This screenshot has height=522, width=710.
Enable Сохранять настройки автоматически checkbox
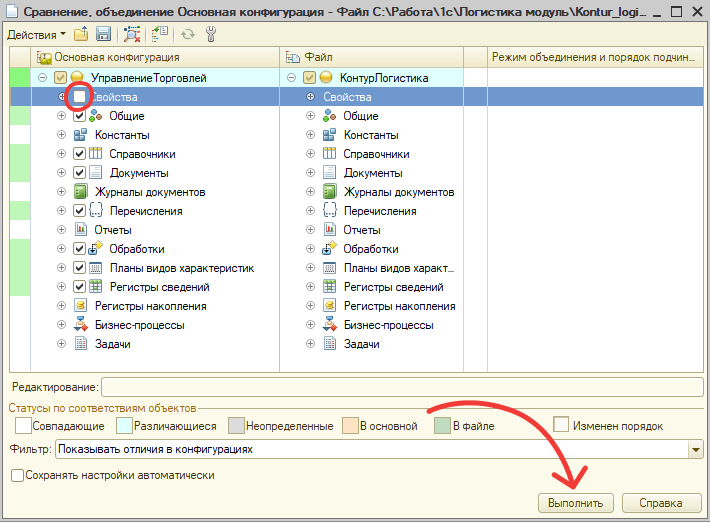click(17, 476)
